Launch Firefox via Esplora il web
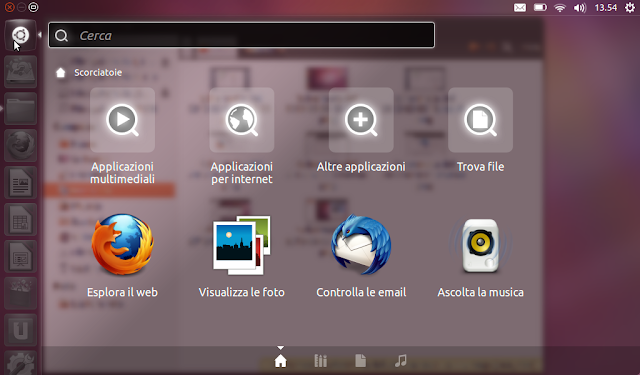The width and height of the screenshot is (640, 375). [122, 255]
